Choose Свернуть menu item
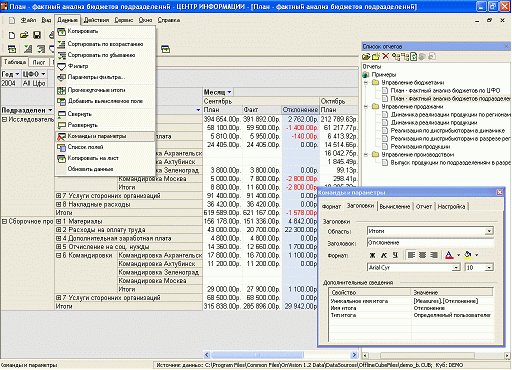The image size is (512, 370). [x=105, y=114]
